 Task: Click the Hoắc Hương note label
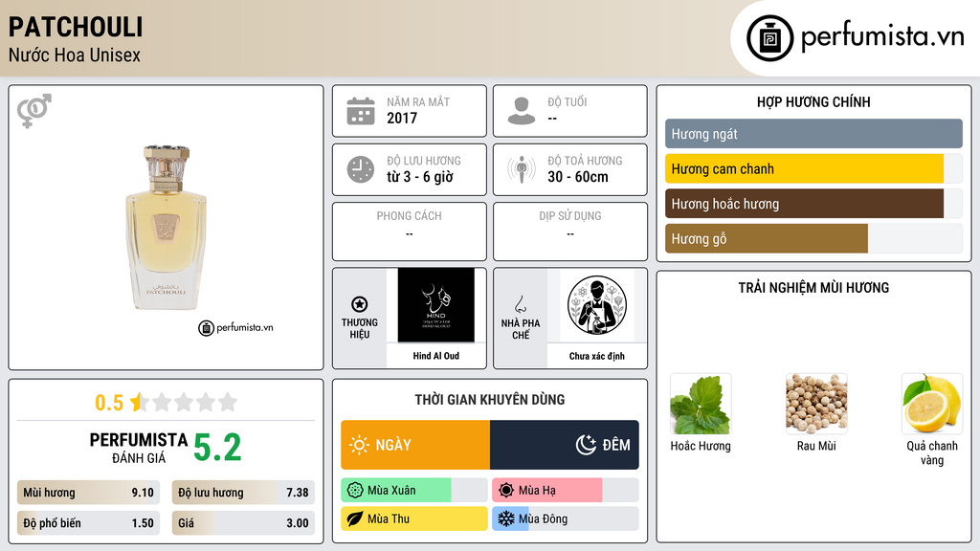tap(700, 446)
